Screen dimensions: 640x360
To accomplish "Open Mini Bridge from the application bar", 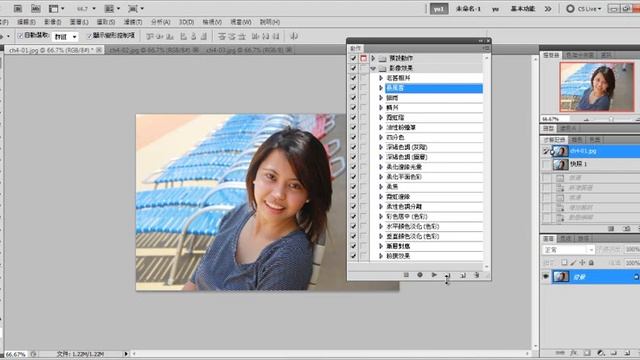I will [36, 8].
